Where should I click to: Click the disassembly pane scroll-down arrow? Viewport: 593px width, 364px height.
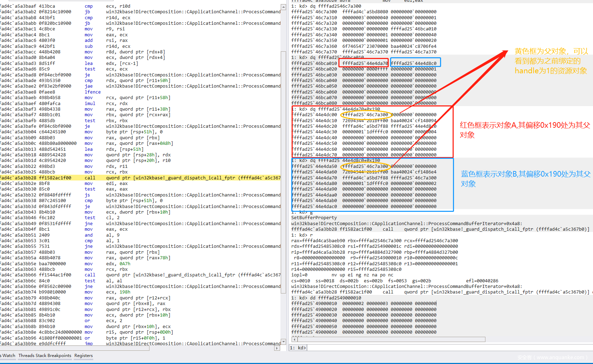point(283,342)
